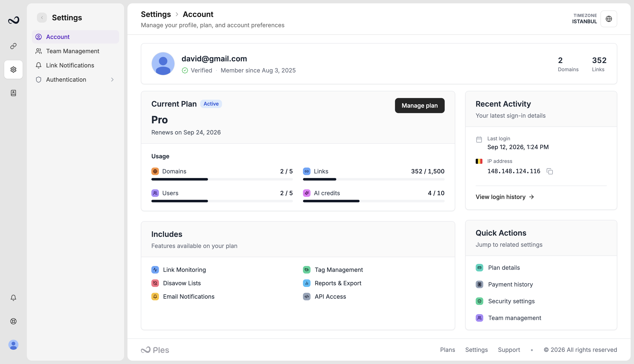Open the contacts book icon in left rail
Viewport: 634px width, 364px height.
(x=13, y=93)
